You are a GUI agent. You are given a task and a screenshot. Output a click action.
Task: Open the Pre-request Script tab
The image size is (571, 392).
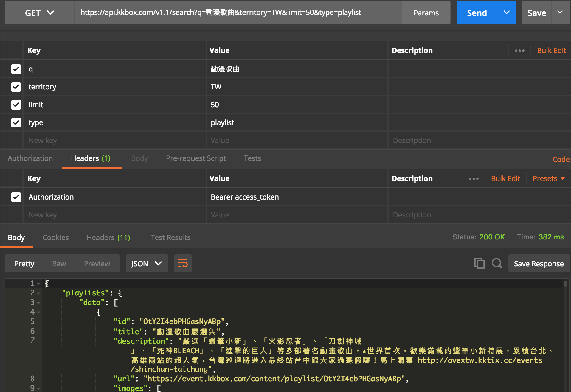[196, 158]
